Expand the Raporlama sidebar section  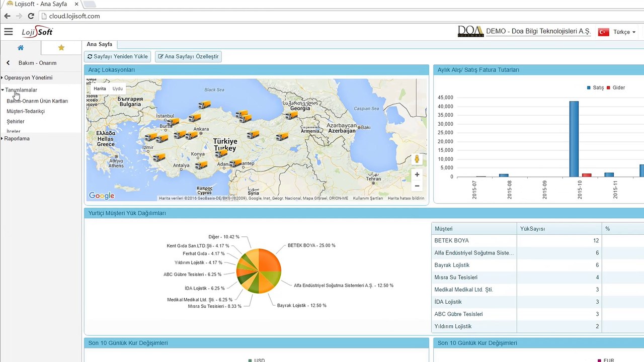[x=16, y=139]
